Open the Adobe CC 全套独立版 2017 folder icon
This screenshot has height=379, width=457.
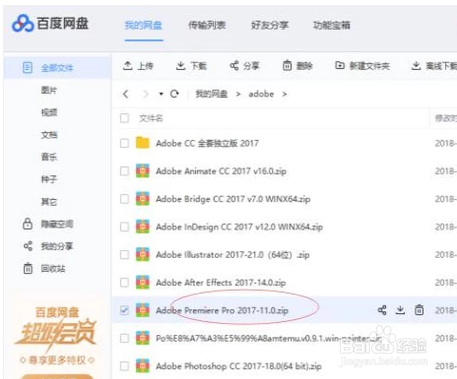pos(143,143)
